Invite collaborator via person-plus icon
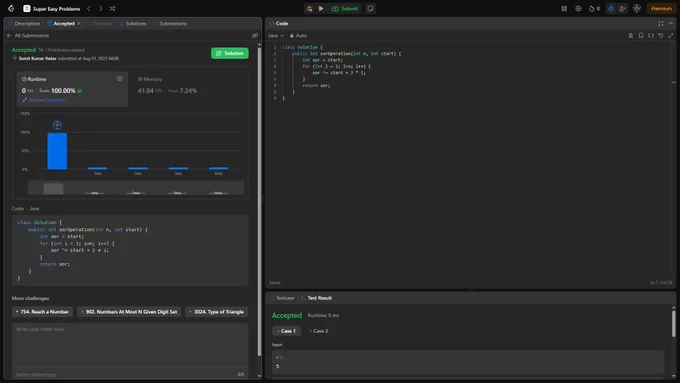 pos(622,8)
